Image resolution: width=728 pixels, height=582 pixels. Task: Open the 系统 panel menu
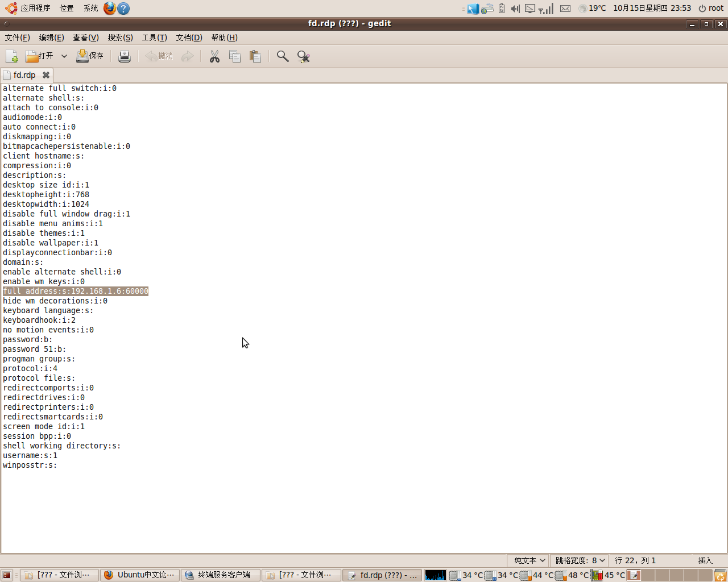[91, 8]
